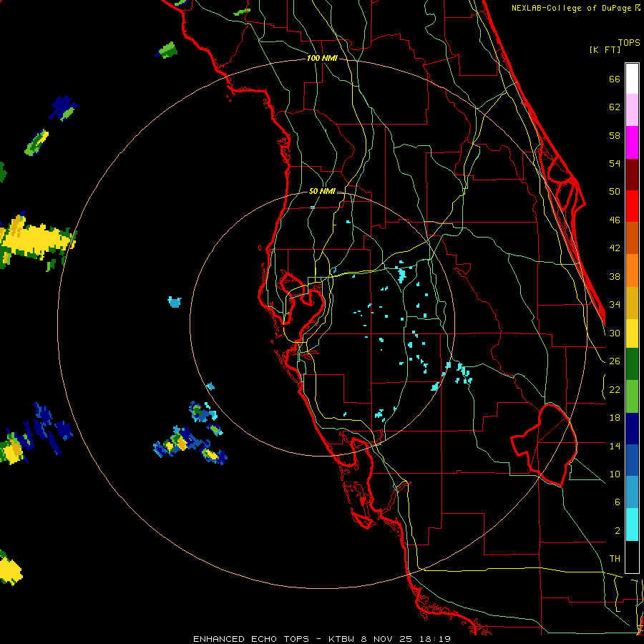Click the 6 value on the scale

pos(618,502)
